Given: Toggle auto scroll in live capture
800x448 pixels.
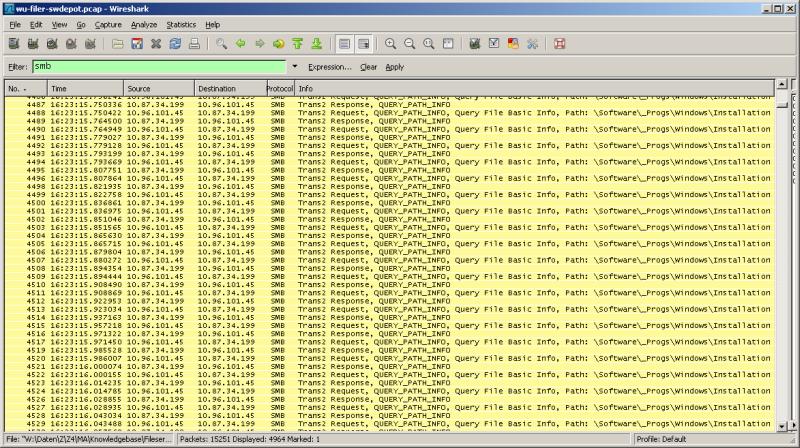Looking at the screenshot, I should pyautogui.click(x=364, y=44).
